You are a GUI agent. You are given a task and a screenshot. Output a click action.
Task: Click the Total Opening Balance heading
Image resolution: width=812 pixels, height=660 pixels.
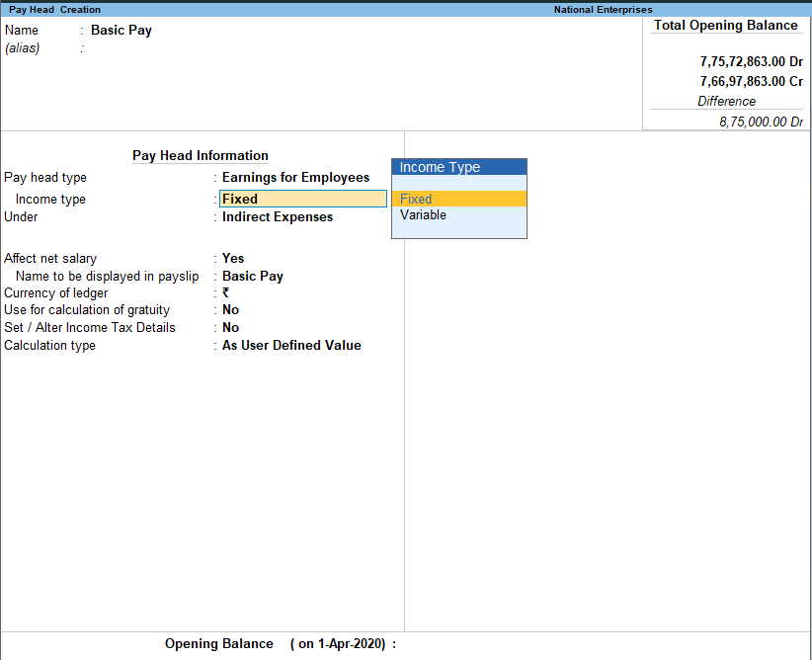[725, 25]
